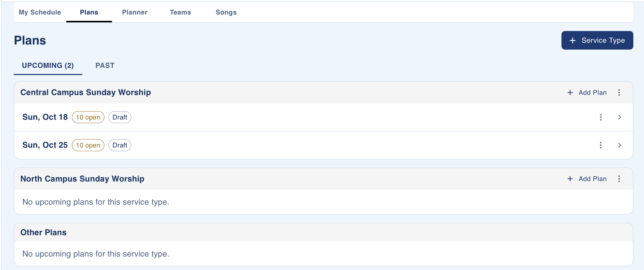Screen dimensions: 644x270
Task: Click the 10 open badge on Oct 18
Action: [88, 117]
